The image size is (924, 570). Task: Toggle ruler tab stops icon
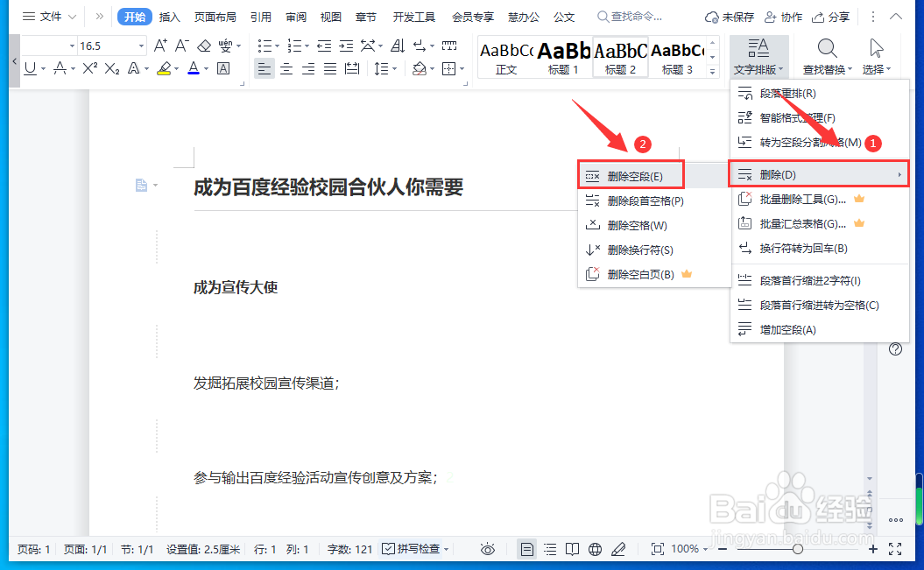pos(449,46)
